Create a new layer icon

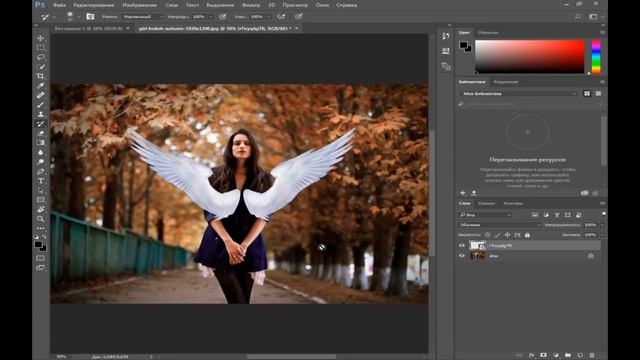(580, 355)
